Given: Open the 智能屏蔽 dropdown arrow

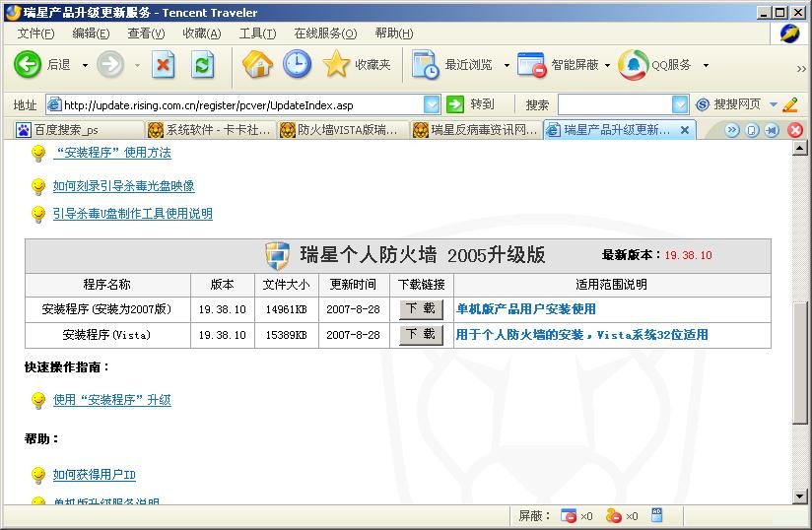Looking at the screenshot, I should 607,65.
